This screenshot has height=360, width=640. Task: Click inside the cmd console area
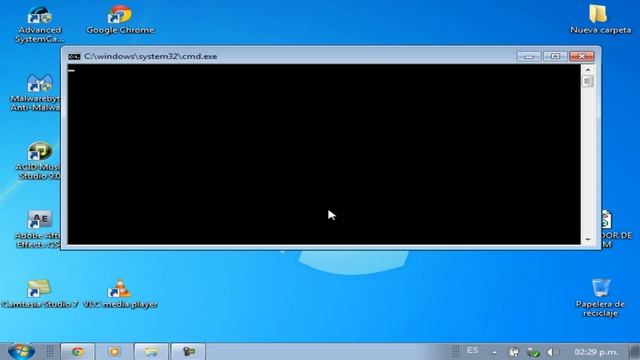point(324,154)
